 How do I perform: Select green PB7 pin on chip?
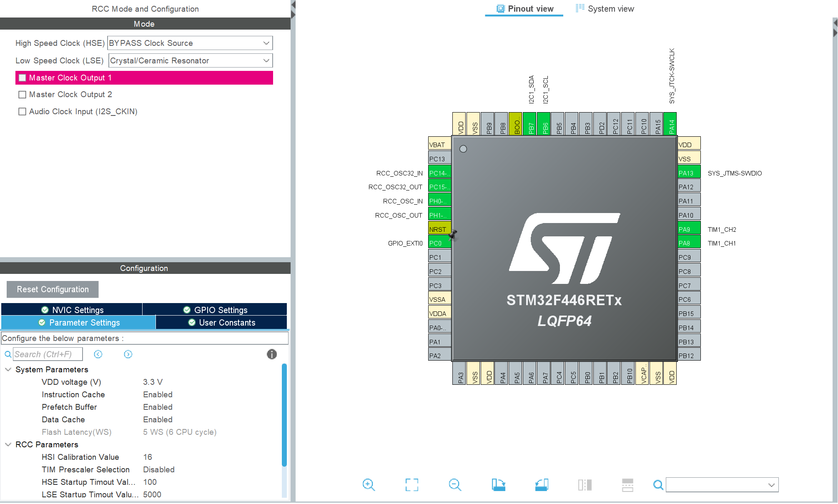(x=529, y=124)
